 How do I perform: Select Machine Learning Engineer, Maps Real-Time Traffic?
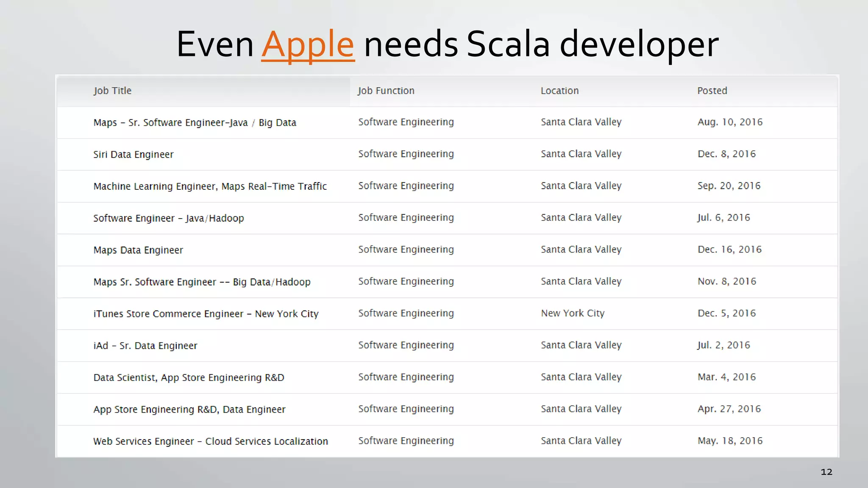click(x=210, y=186)
